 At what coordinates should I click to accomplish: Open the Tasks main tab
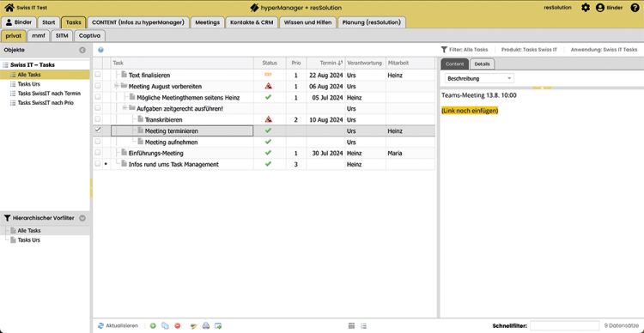[x=74, y=22]
